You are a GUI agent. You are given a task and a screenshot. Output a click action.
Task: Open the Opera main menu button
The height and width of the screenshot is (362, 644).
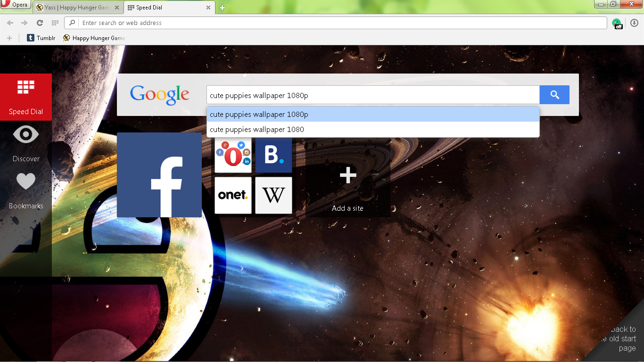(x=16, y=5)
